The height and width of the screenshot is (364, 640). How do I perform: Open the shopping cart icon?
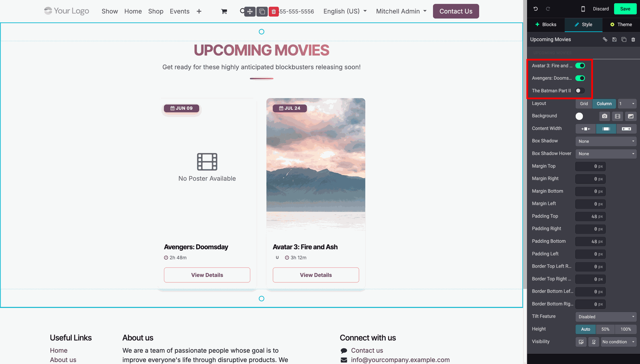(x=224, y=11)
